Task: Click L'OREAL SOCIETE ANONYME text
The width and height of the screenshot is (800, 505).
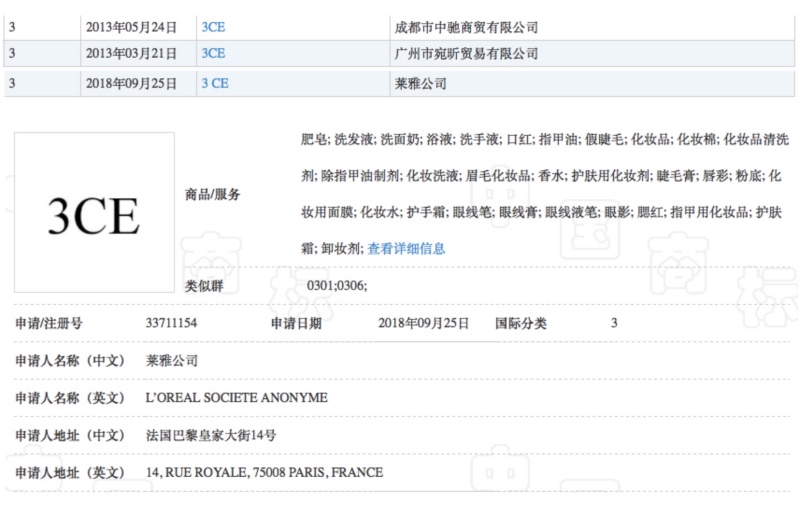Action: pos(237,397)
